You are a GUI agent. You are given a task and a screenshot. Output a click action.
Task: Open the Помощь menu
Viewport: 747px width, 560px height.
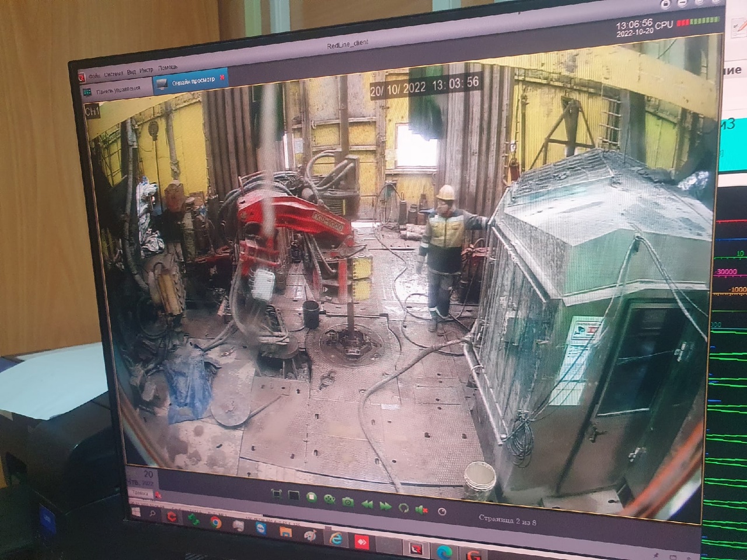pos(168,68)
